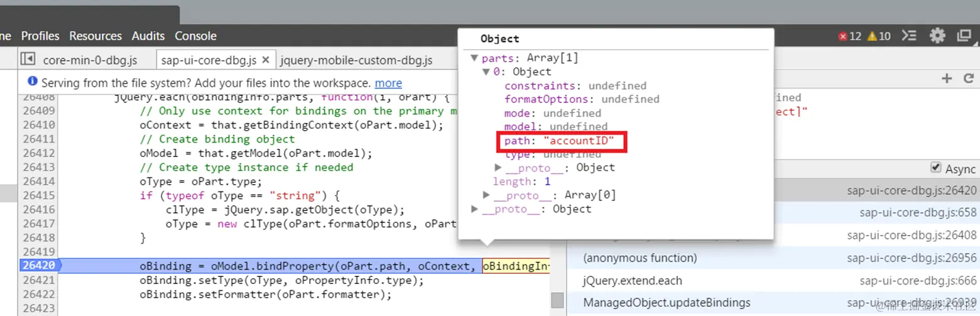
Task: Close the sap-ui-core-dbg.js file tab
Action: point(266,60)
